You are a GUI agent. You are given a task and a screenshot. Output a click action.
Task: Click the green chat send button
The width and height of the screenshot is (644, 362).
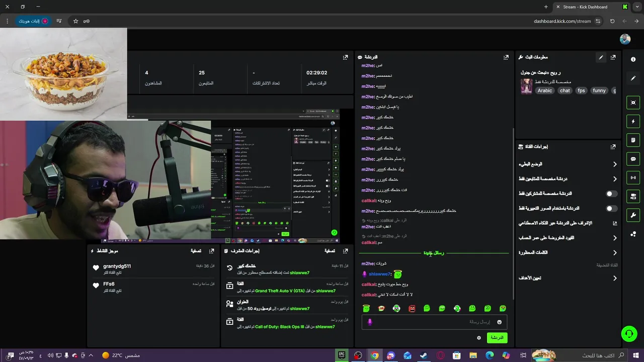click(497, 338)
